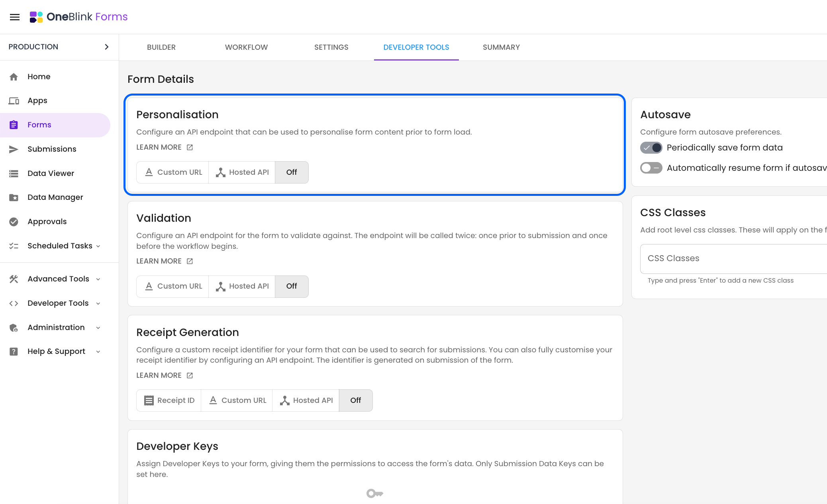Open the PRODUCTION environment chevron

[106, 47]
